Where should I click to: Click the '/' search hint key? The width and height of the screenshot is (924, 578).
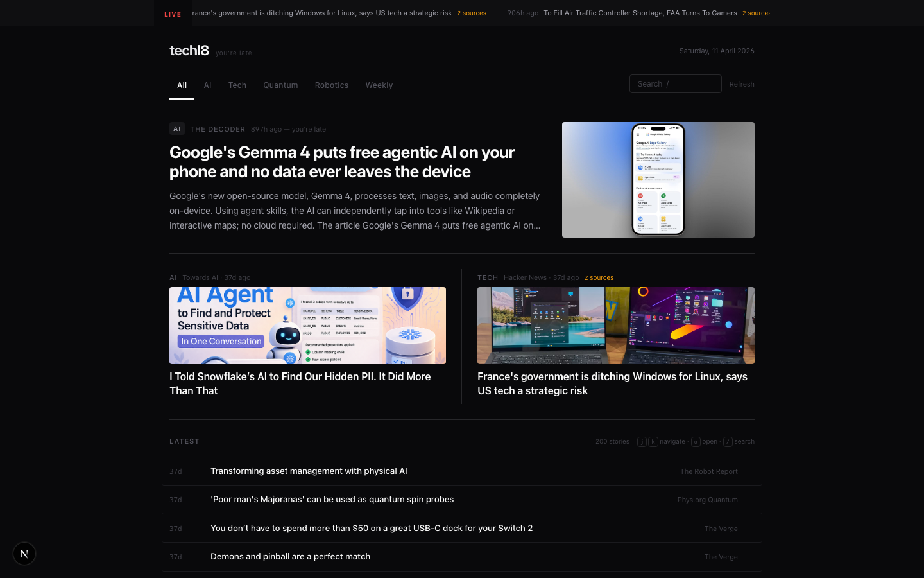tap(728, 442)
